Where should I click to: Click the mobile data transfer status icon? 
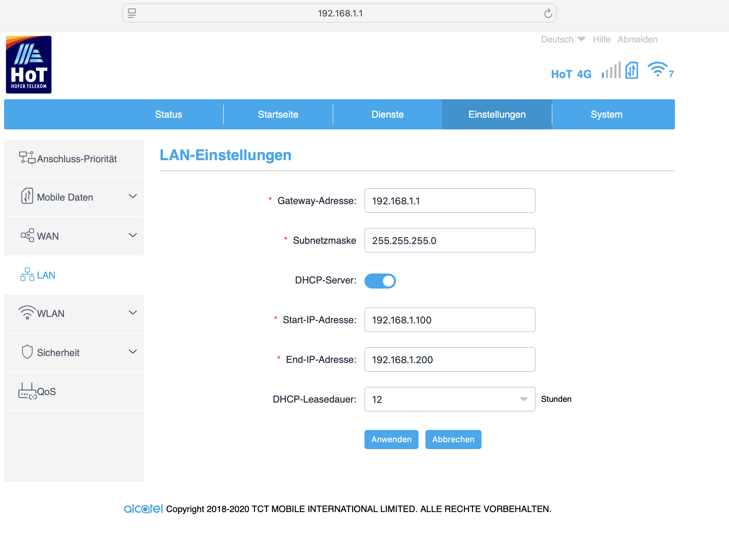pyautogui.click(x=632, y=71)
